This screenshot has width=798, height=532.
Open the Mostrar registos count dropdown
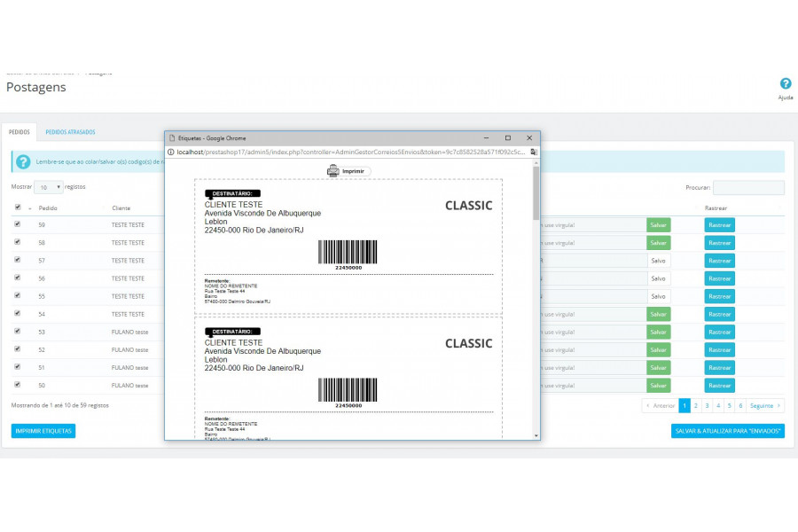point(49,187)
